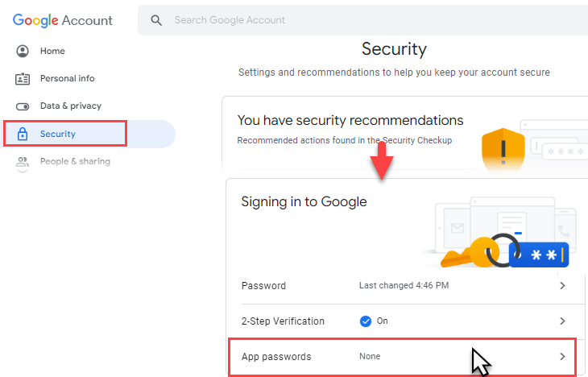This screenshot has height=377, width=588.
Task: Open the Home menu item
Action: click(x=52, y=51)
